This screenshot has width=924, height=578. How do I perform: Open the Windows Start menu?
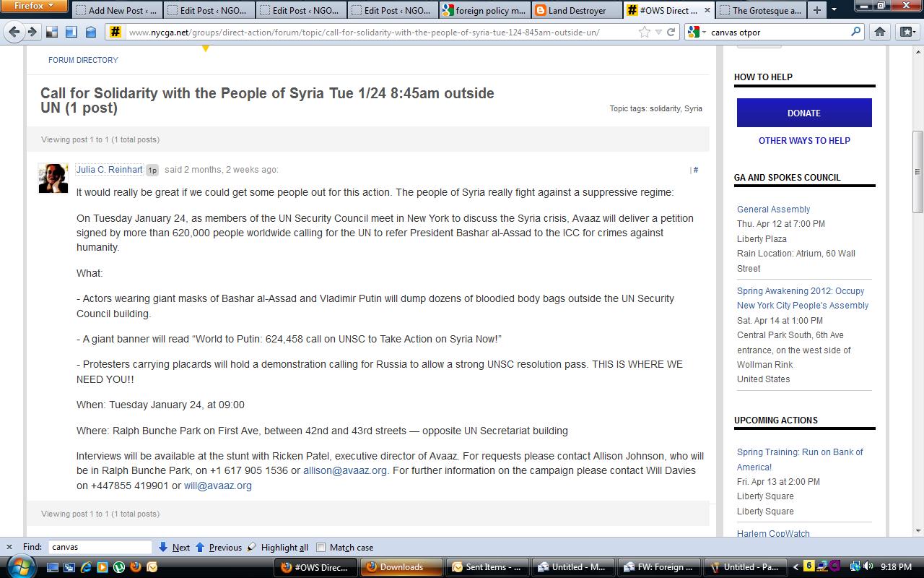click(19, 566)
